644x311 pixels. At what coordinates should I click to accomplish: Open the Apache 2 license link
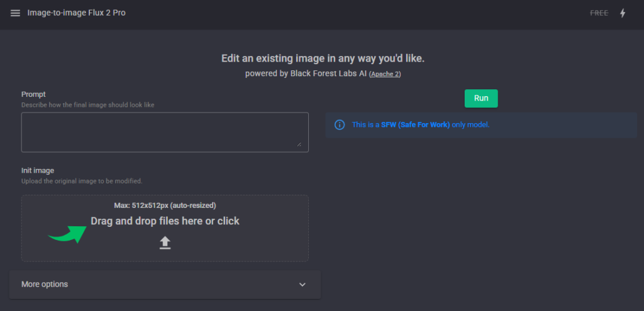click(x=385, y=74)
